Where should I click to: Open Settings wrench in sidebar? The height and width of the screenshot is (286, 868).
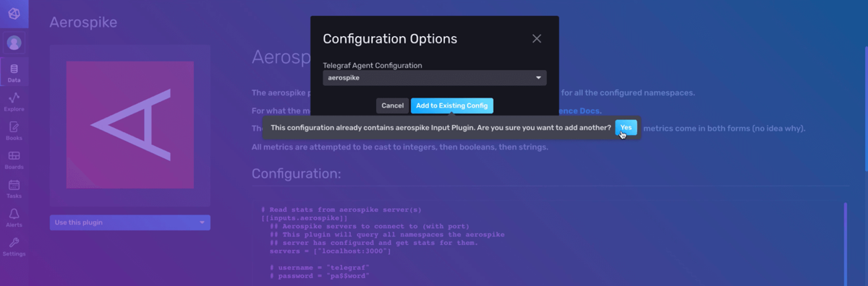pos(14,247)
